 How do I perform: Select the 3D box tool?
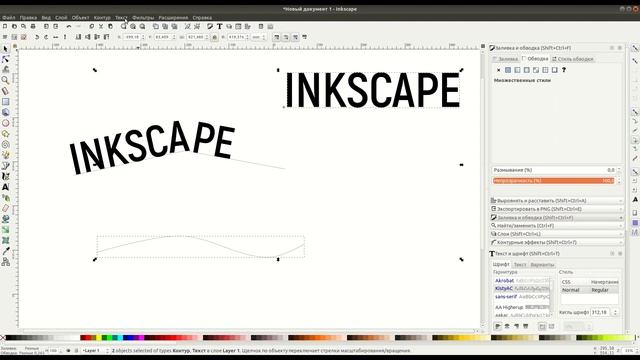pos(5,112)
